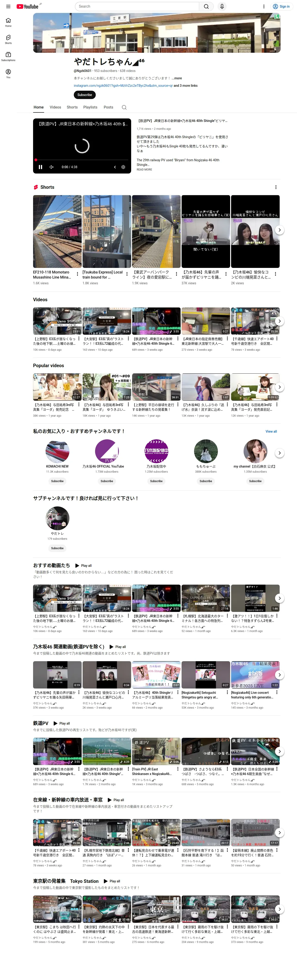Subscribe to やだトレちゃん channel
297x980 pixels.
[84, 95]
